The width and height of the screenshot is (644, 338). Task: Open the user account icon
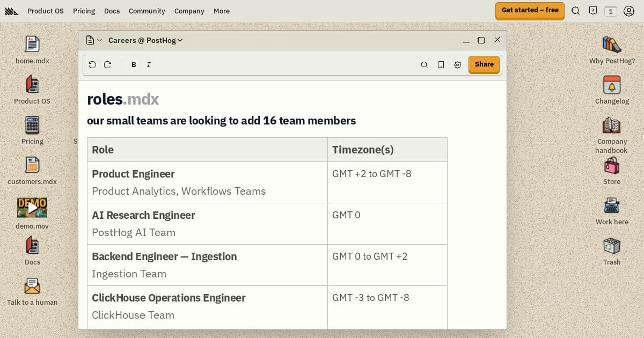point(629,11)
